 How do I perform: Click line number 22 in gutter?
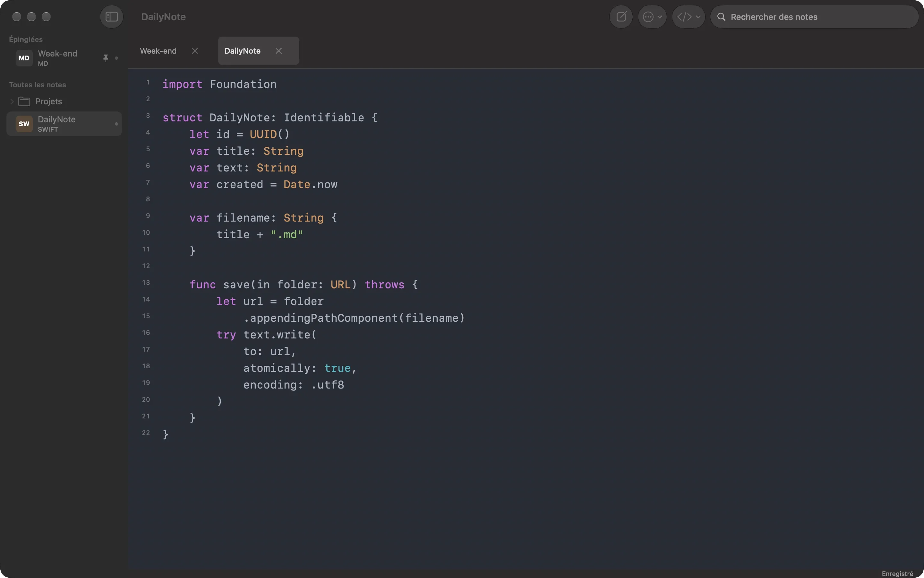146,433
